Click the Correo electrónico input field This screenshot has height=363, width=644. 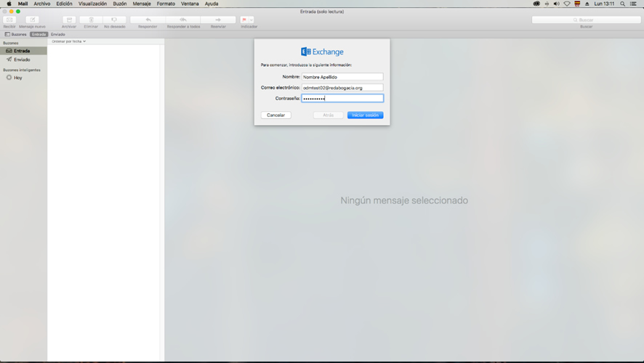point(342,87)
